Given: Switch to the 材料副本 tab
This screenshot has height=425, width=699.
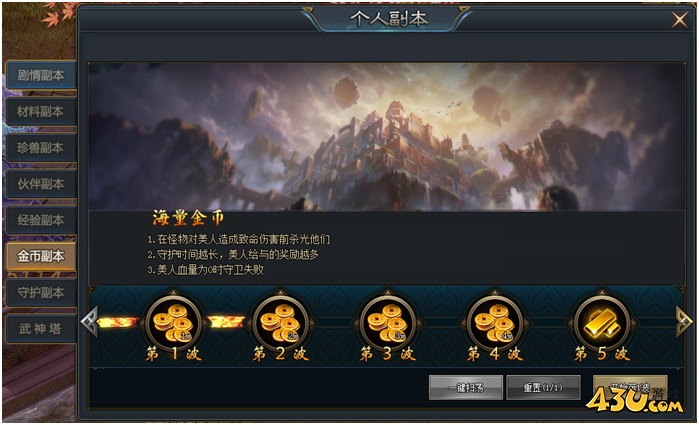Looking at the screenshot, I should [41, 111].
